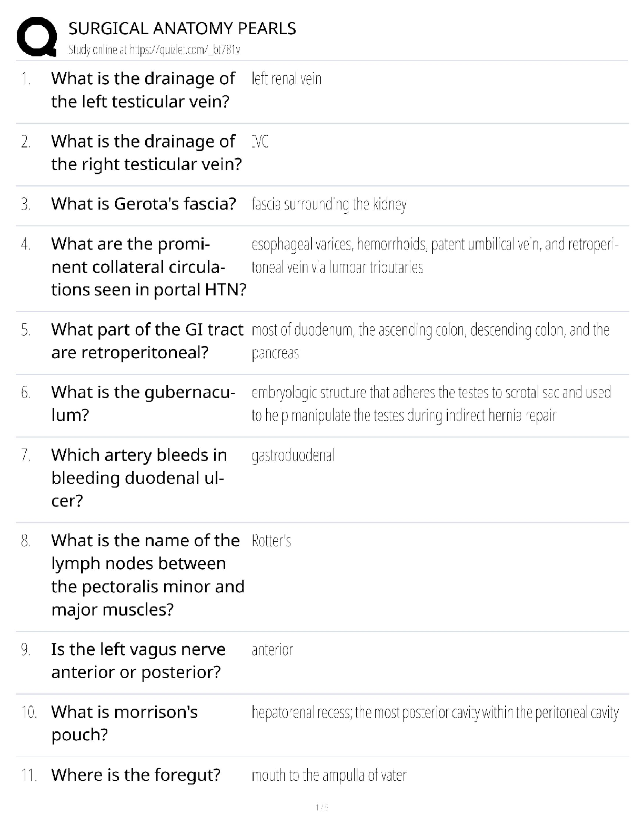
Task: Select the right testicular vein question
Action: pos(146,153)
